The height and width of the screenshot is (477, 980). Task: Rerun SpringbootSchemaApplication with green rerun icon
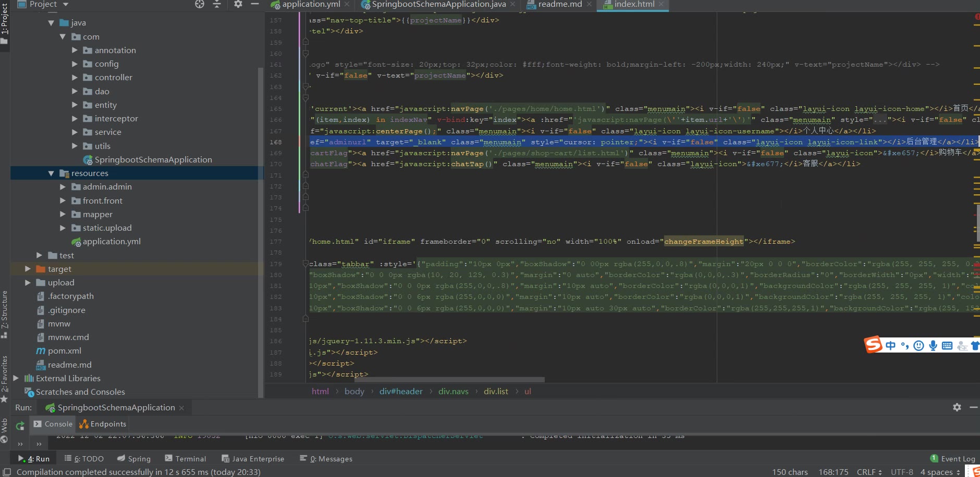coord(20,426)
